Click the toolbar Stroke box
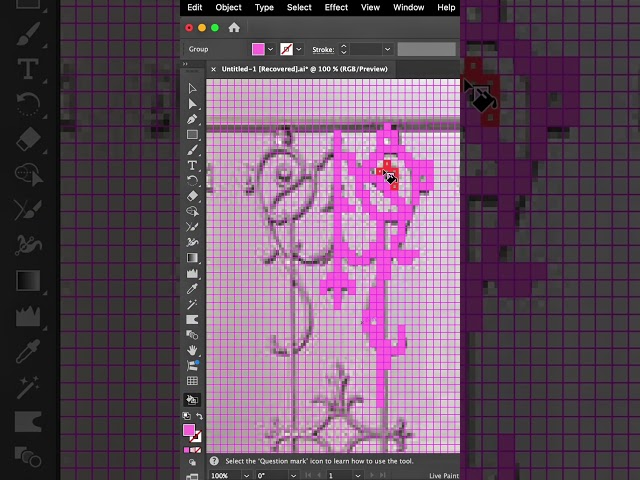This screenshot has height=480, width=640. point(197,437)
